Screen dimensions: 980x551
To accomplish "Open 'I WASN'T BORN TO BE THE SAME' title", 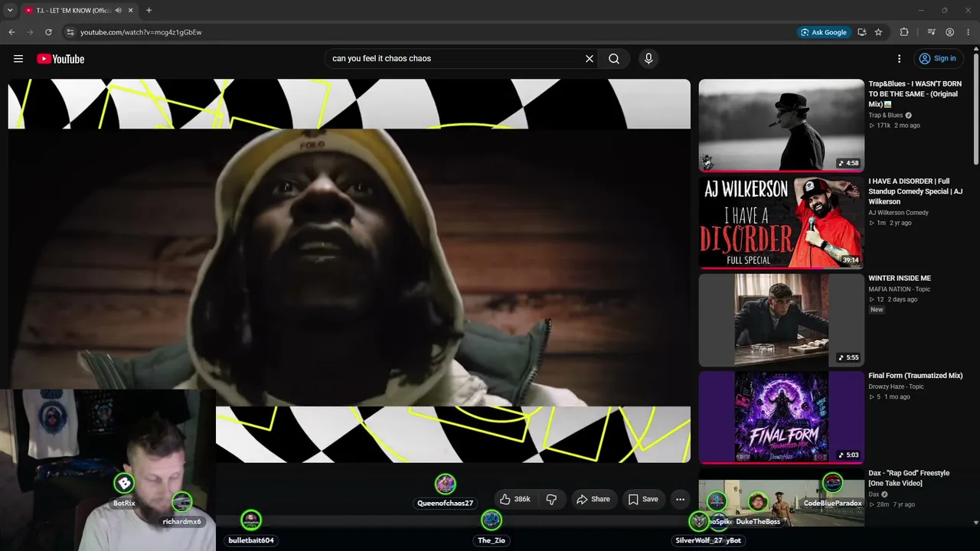I will (915, 93).
